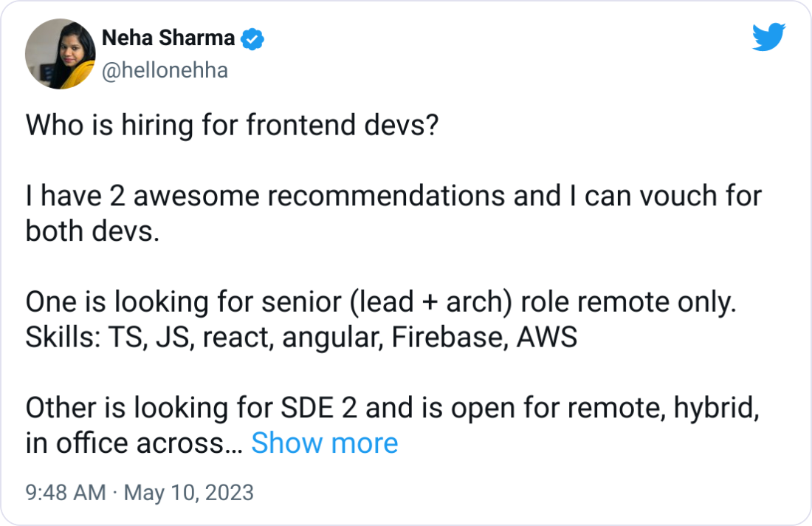Open the tweet timestamp May 10, 2023

190,491
